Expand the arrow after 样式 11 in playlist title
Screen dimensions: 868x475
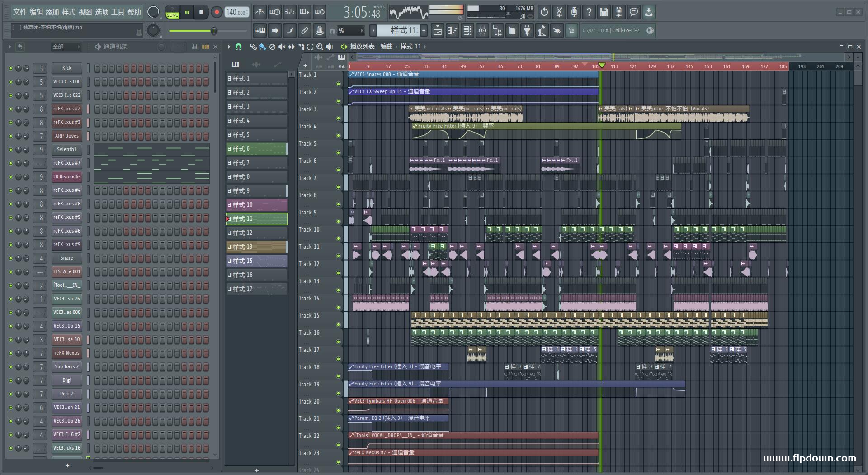point(425,47)
